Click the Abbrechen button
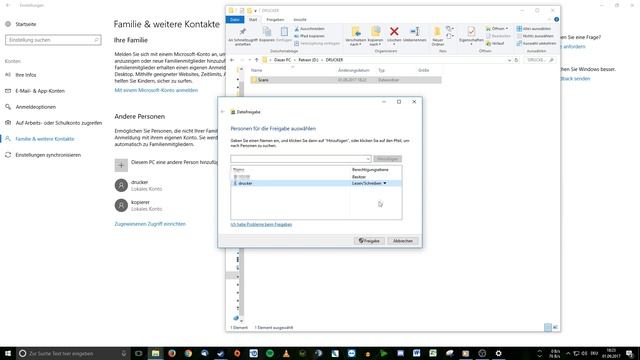Screen dimensions: 640x360 pos(402,241)
